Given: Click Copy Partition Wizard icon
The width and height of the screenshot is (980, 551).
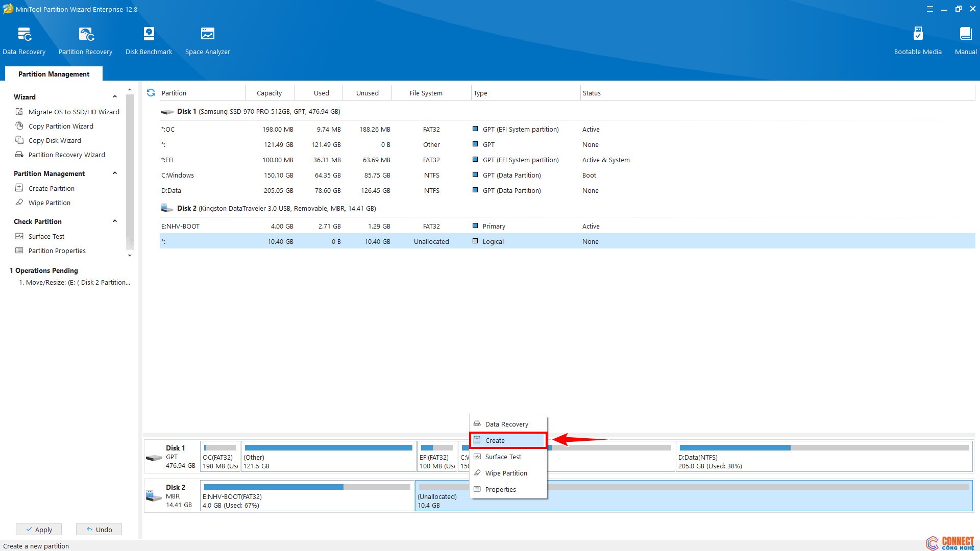Looking at the screenshot, I should click(x=19, y=126).
